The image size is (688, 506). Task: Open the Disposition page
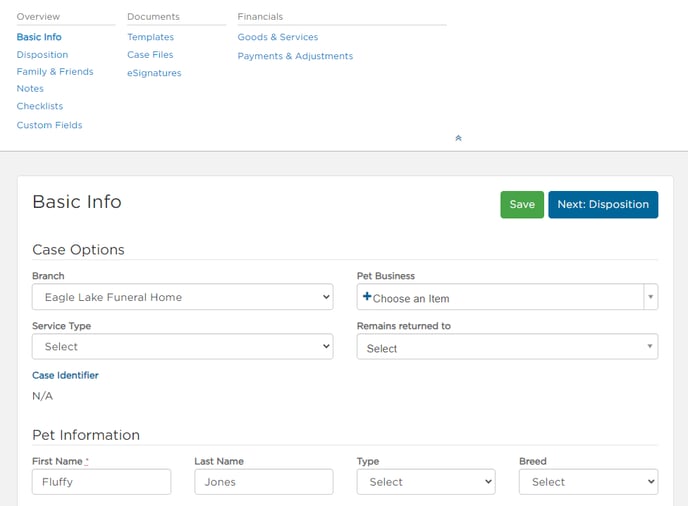[42, 54]
